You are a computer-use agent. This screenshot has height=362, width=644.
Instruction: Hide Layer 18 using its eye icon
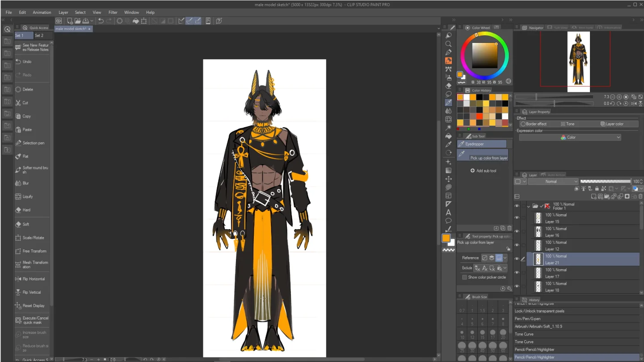pyautogui.click(x=517, y=286)
